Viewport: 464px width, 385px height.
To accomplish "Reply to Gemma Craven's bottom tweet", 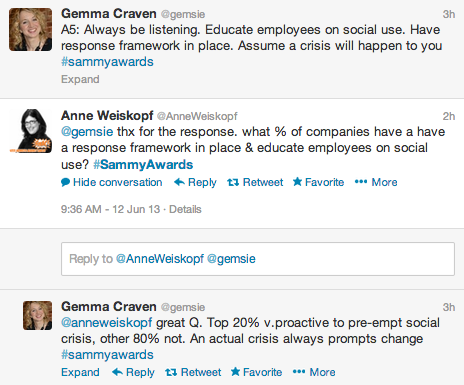I will (x=133, y=372).
